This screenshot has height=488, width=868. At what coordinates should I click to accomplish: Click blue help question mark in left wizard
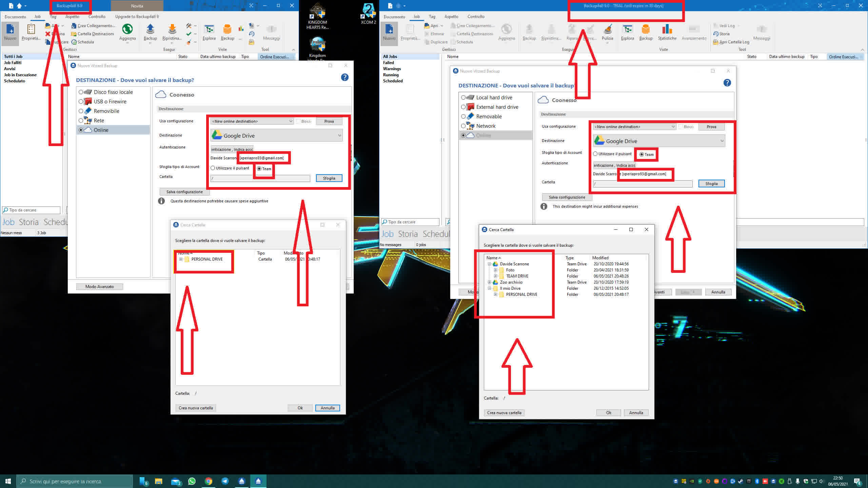pos(344,77)
